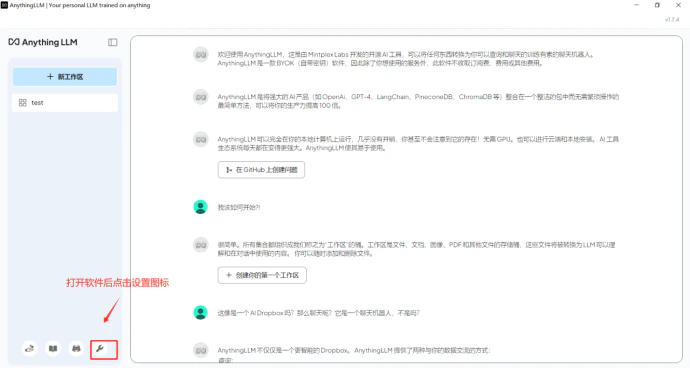Image resolution: width=690 pixels, height=368 pixels.
Task: Open the test workspace
Action: 65,103
